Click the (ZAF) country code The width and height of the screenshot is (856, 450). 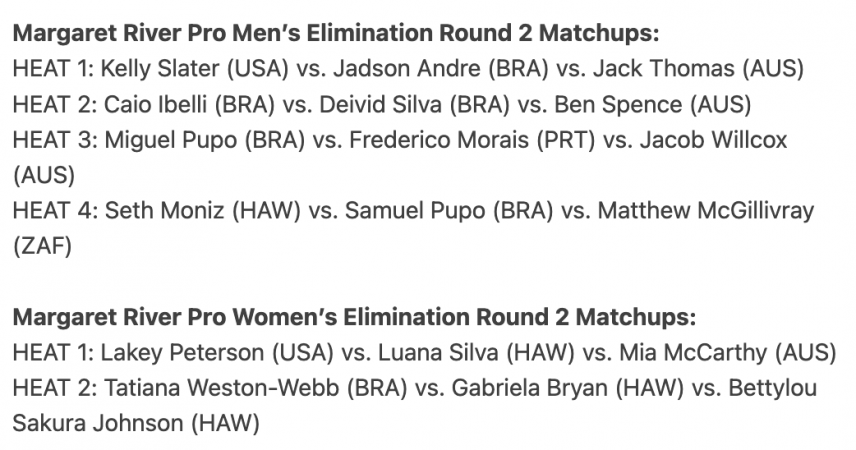(43, 246)
